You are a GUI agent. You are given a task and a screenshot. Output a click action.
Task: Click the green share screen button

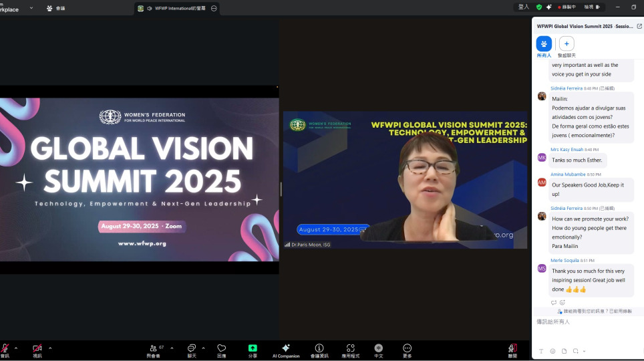point(253,348)
